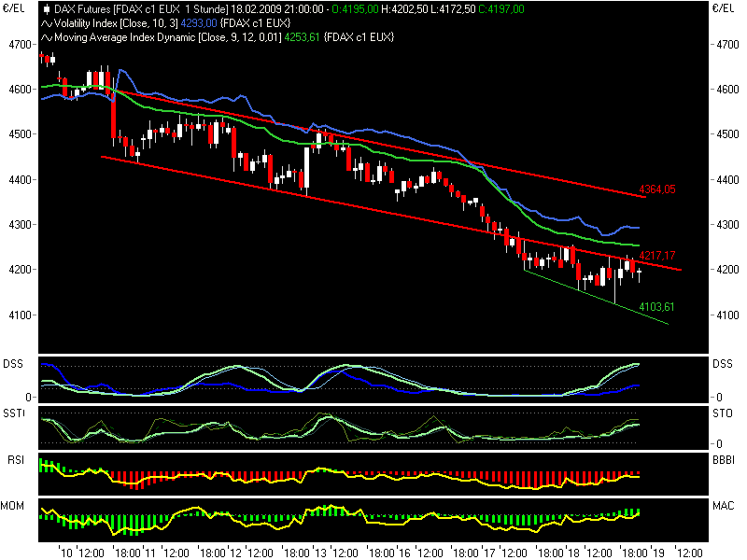747x560 pixels.
Task: Click the DSS indicator label on the left
Action: (13, 364)
